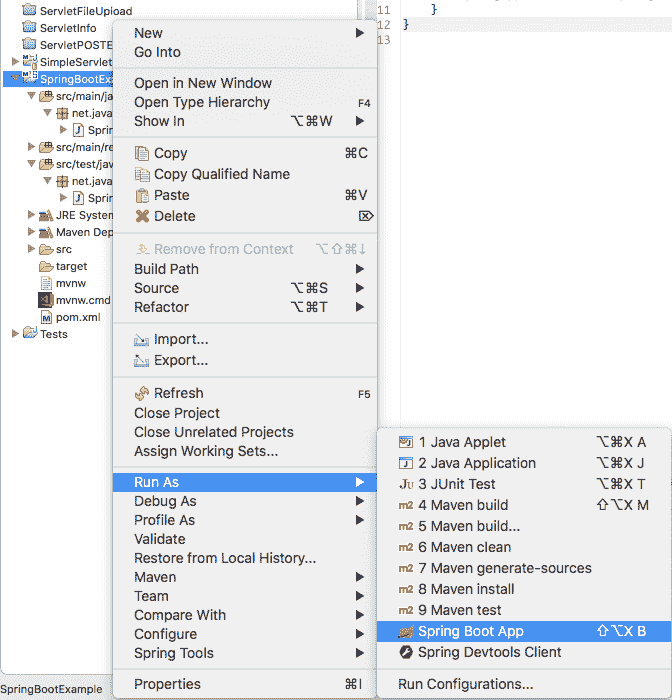Image resolution: width=672 pixels, height=700 pixels.
Task: Choose Close Project entry
Action: coord(245,413)
